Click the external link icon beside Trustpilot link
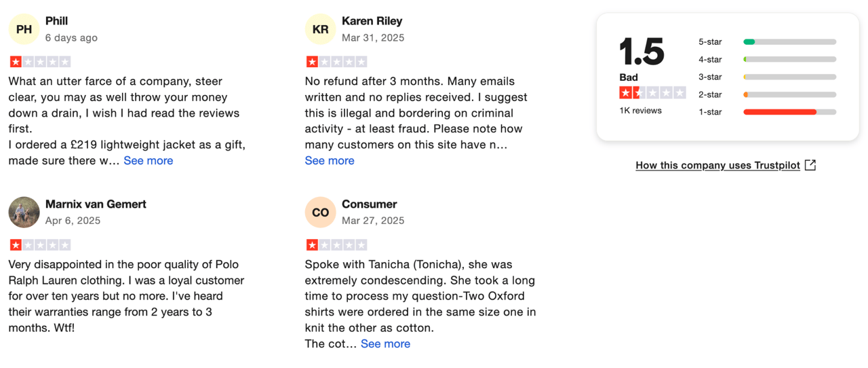The image size is (868, 368). pos(810,165)
